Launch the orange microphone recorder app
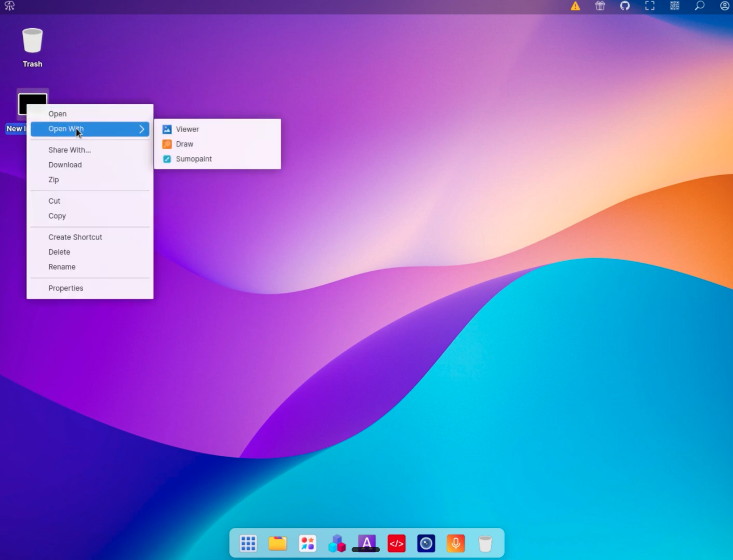The height and width of the screenshot is (560, 733). 456,543
